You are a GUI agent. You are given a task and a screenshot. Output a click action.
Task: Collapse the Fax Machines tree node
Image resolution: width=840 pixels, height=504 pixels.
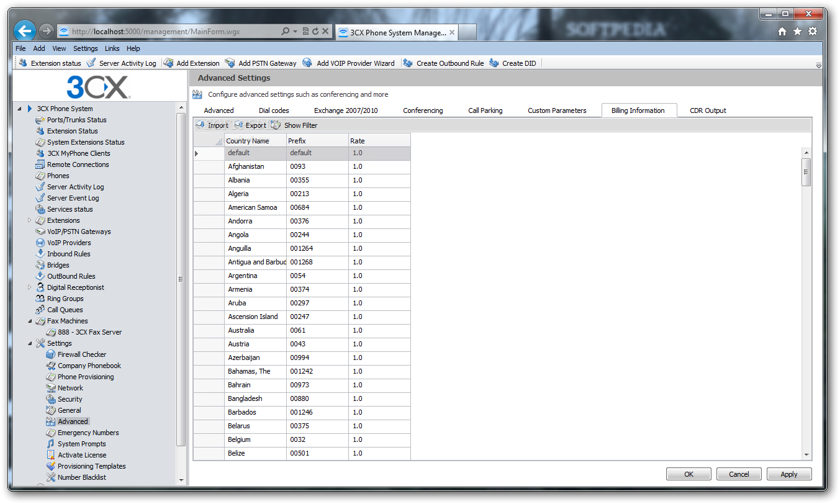point(30,321)
